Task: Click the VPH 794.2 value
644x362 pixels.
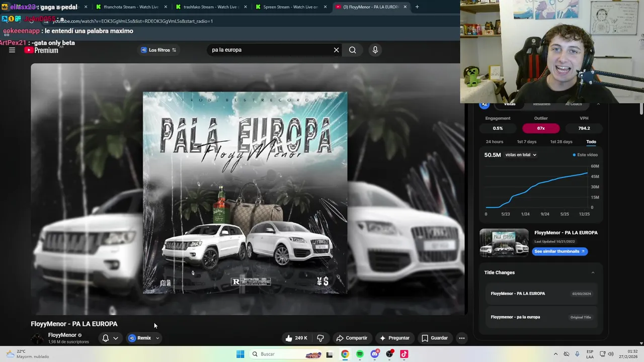Action: (x=584, y=128)
